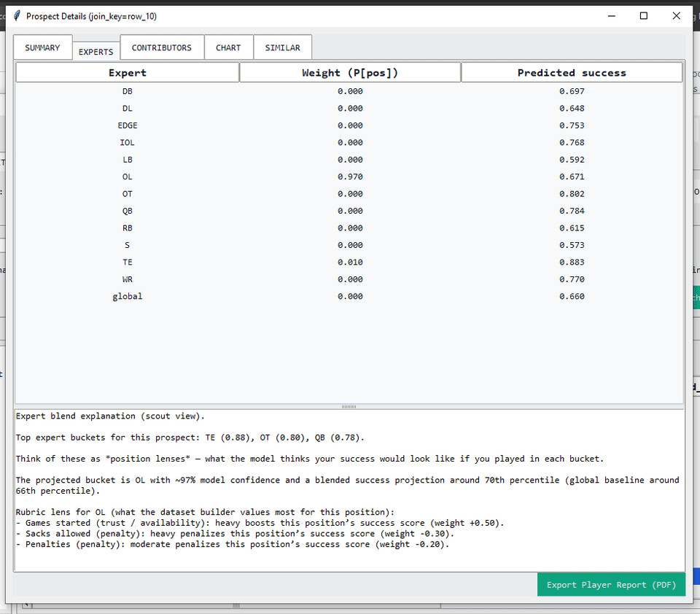Screen dimensions: 700x614
Task: Close the Prospect Details dialog
Action: [676, 16]
